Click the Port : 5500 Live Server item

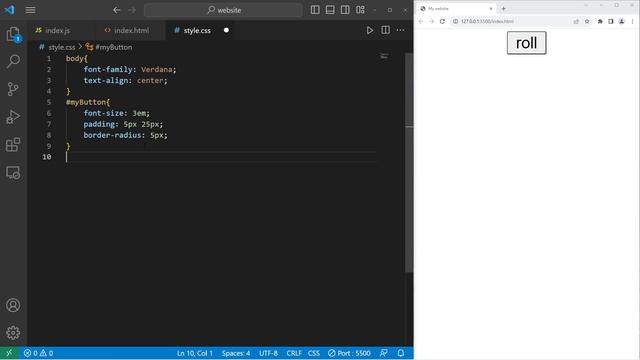[349, 353]
